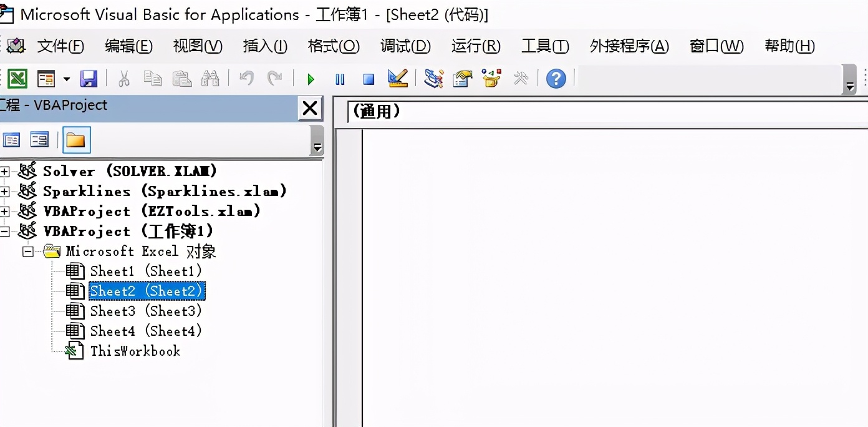Image resolution: width=868 pixels, height=427 pixels.
Task: Expand the Solver (SOLVER.XLAM) node
Action: point(4,172)
